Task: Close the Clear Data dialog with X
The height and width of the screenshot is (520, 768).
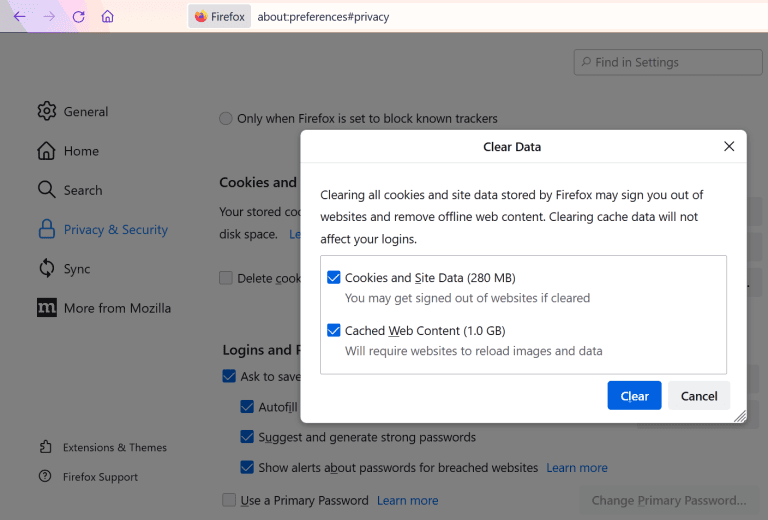Action: click(x=729, y=147)
